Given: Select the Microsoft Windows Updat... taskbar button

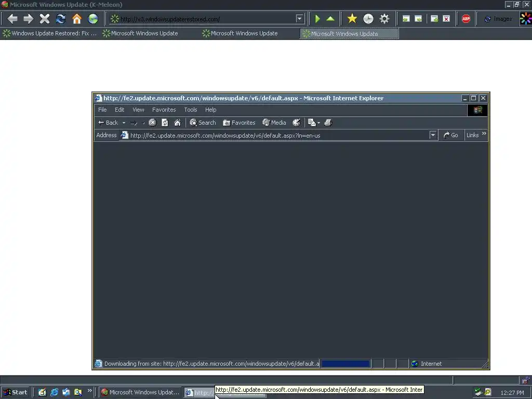Looking at the screenshot, I should click(140, 392).
